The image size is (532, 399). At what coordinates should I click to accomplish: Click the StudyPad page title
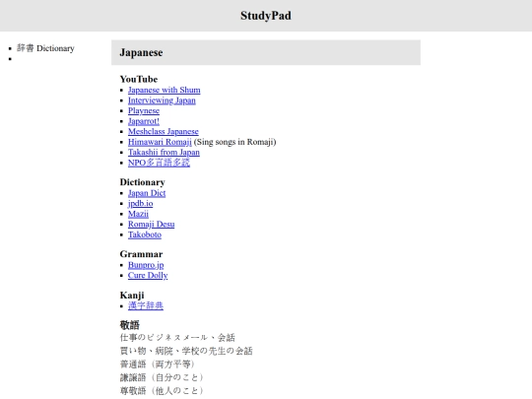point(266,16)
